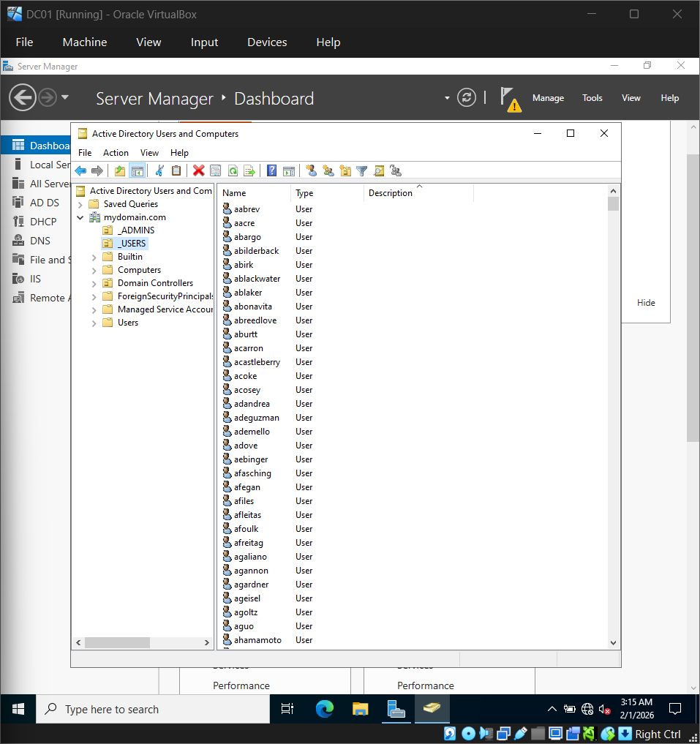Click VirtualBox optical disk status icon
The height and width of the screenshot is (744, 700).
click(468, 734)
